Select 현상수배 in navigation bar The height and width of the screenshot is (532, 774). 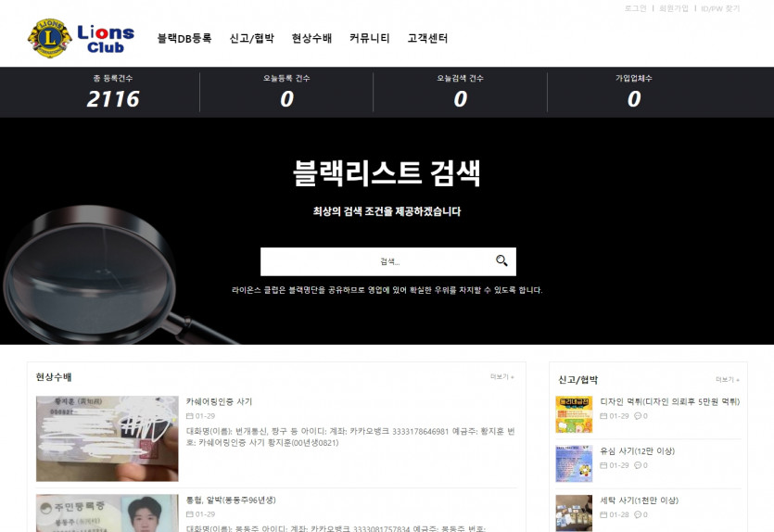(311, 39)
